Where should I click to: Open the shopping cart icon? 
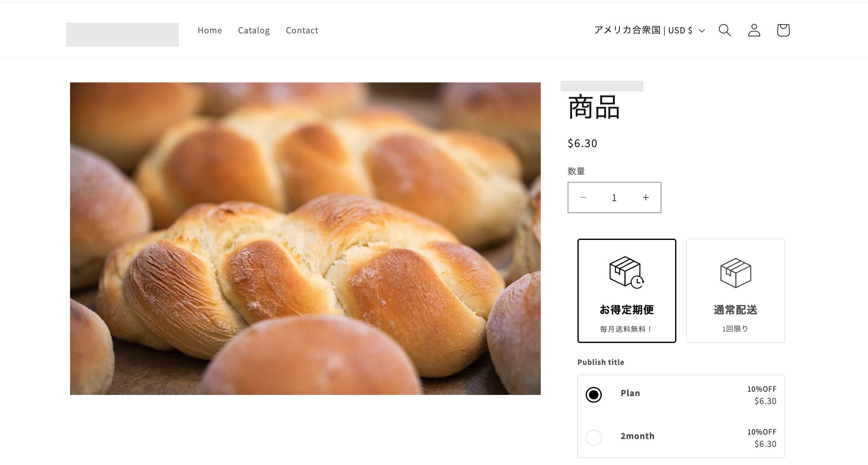(783, 30)
